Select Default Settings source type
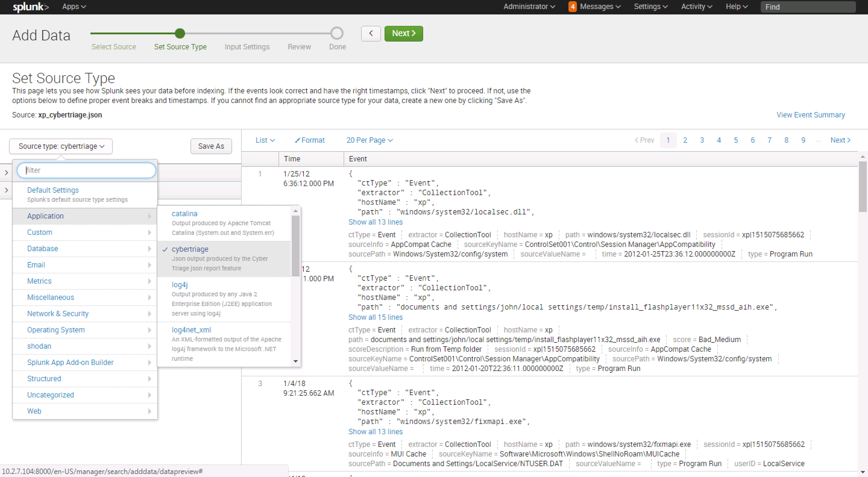 [85, 194]
